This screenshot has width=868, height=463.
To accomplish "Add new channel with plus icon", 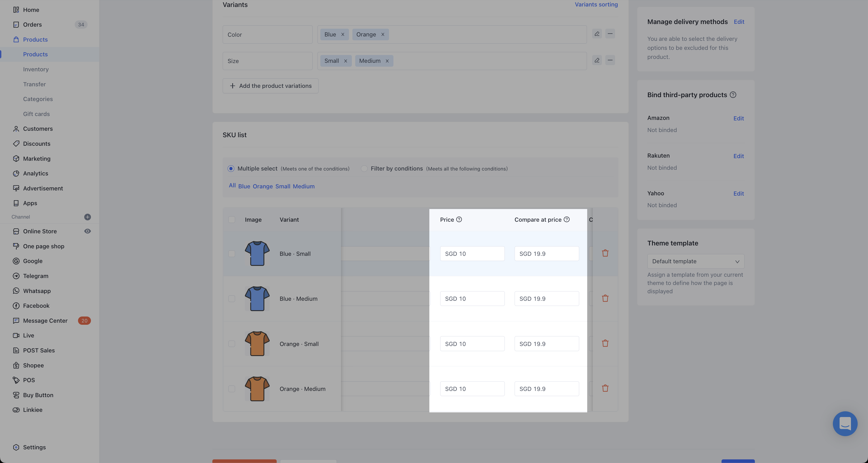I will pyautogui.click(x=87, y=217).
